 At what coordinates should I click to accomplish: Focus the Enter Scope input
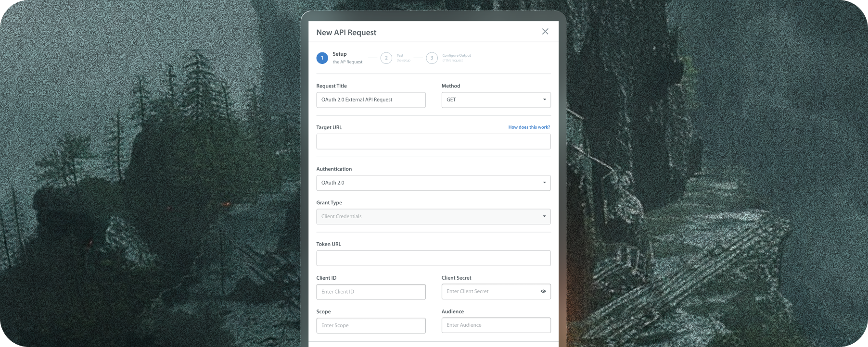coord(370,326)
